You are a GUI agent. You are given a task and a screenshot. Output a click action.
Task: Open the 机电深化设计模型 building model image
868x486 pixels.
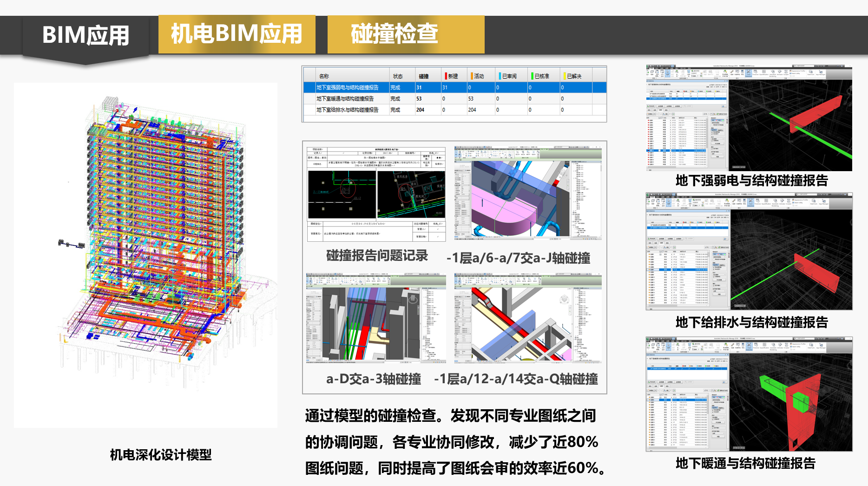point(145,255)
